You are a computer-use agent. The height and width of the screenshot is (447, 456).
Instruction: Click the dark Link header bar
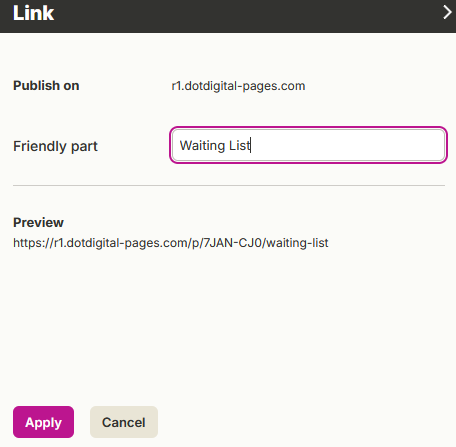tap(228, 16)
